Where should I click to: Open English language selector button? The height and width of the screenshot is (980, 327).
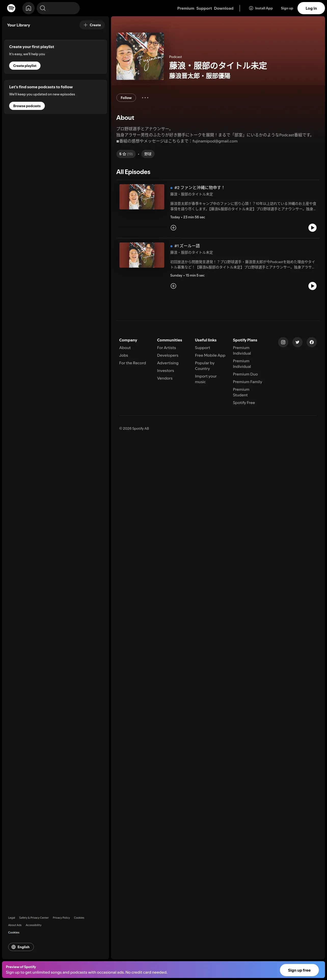pyautogui.click(x=21, y=947)
